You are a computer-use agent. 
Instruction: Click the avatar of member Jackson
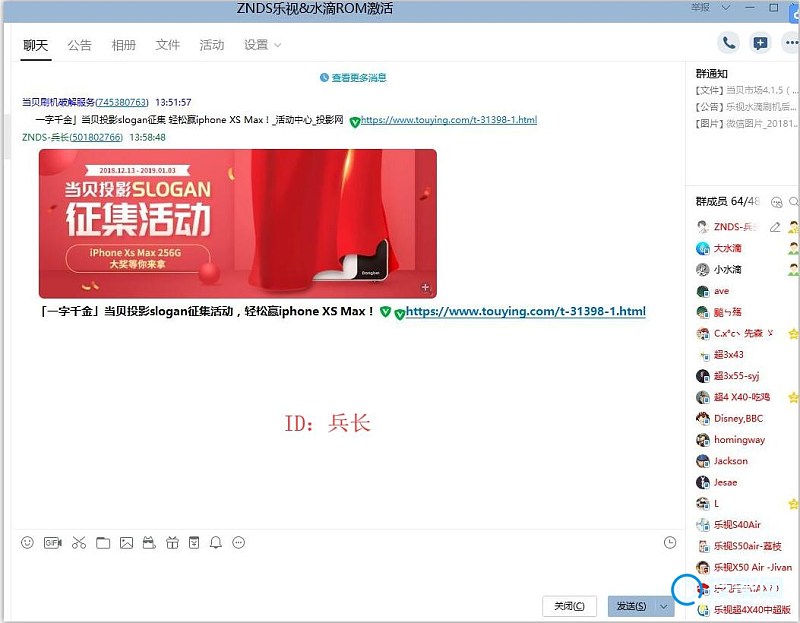click(x=703, y=461)
